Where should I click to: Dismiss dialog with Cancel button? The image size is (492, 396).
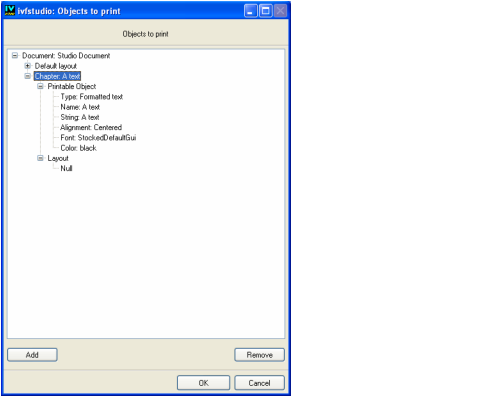pyautogui.click(x=259, y=383)
